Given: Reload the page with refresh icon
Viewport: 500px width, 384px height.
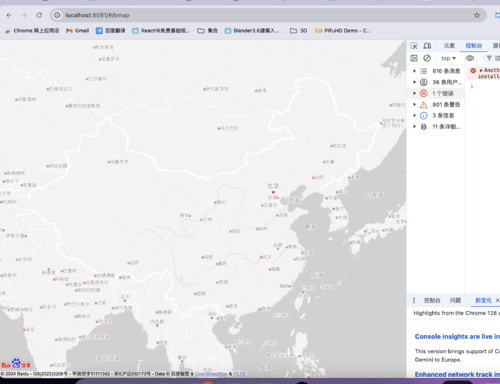Looking at the screenshot, I should tap(39, 15).
